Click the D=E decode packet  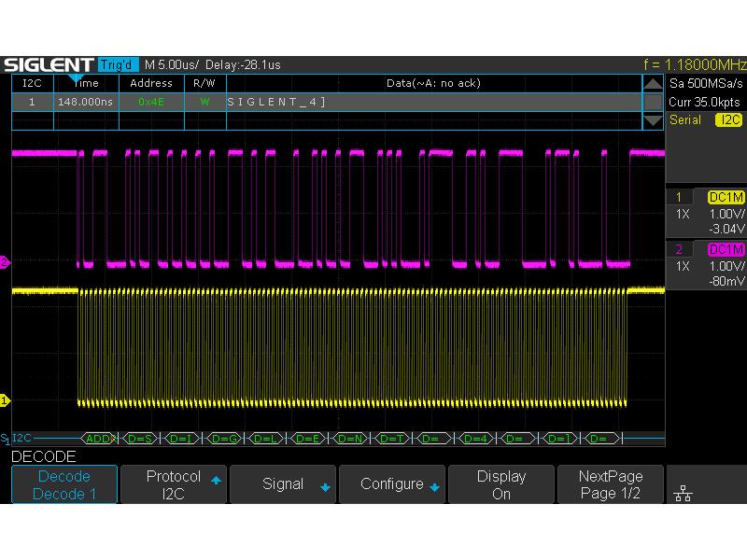[x=307, y=439]
